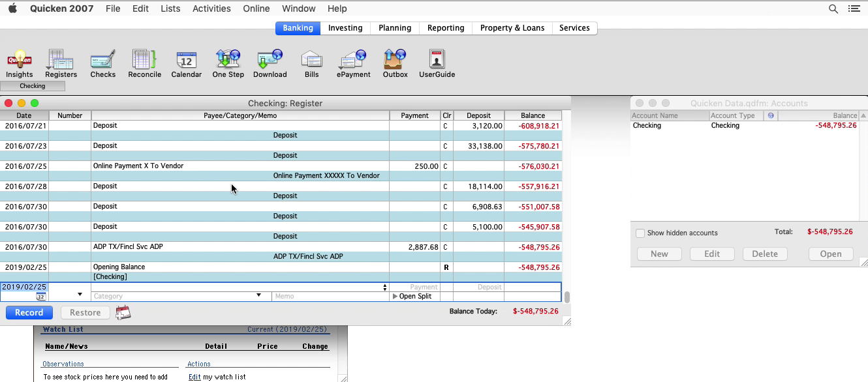Click the Restore button

(x=85, y=312)
